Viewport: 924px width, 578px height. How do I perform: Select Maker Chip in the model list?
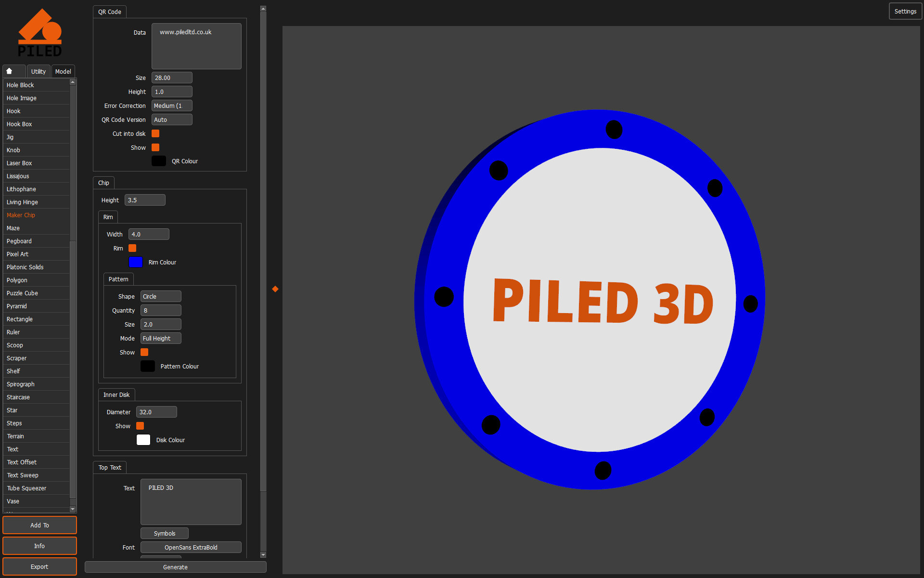[x=36, y=215]
